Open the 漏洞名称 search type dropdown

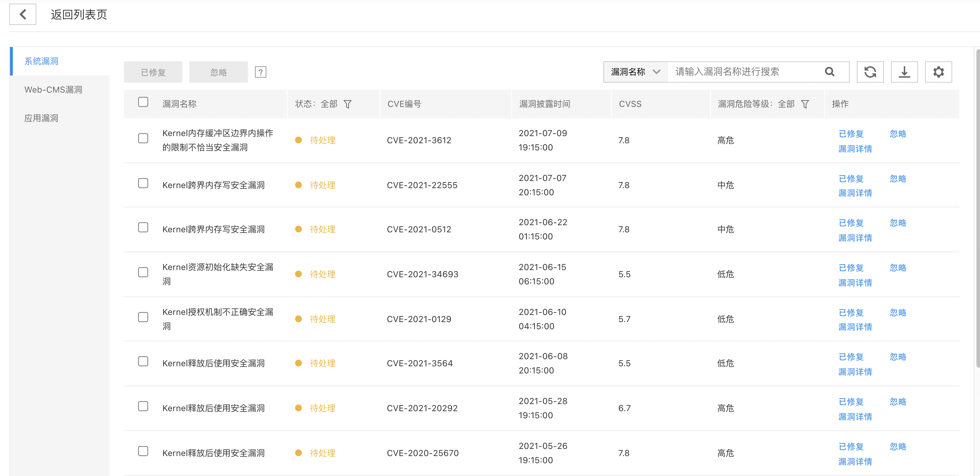point(635,72)
